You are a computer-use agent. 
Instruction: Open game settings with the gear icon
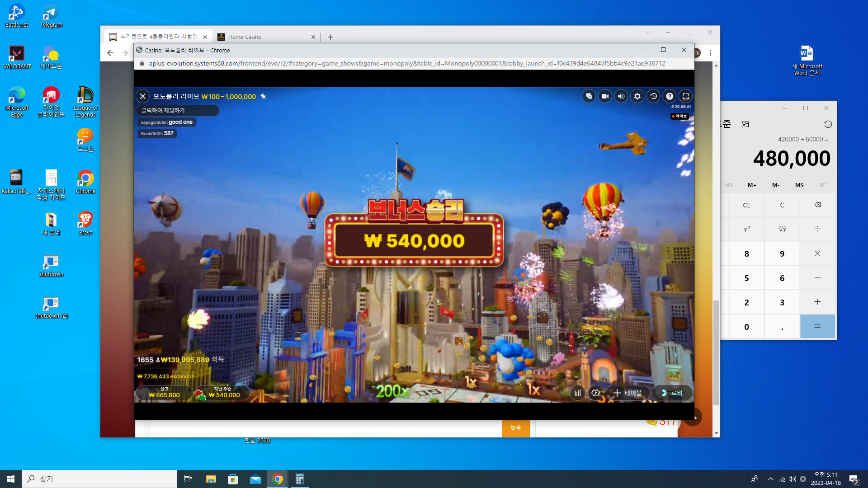(637, 96)
